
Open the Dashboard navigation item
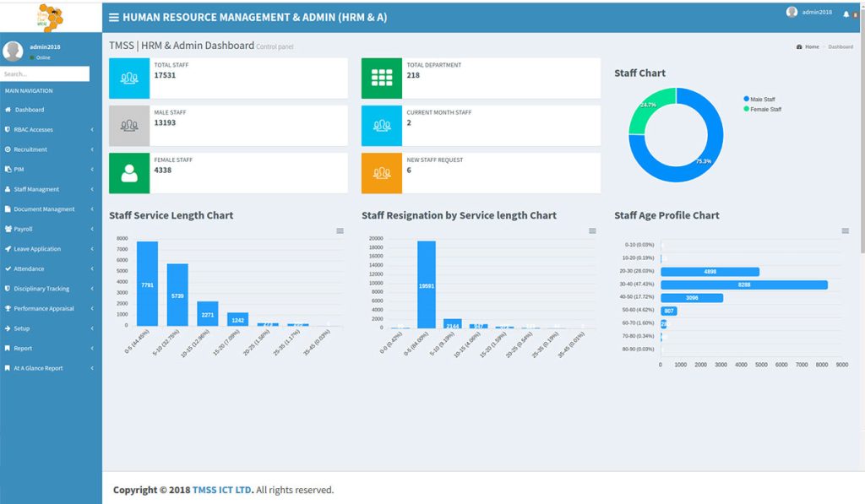pyautogui.click(x=49, y=110)
